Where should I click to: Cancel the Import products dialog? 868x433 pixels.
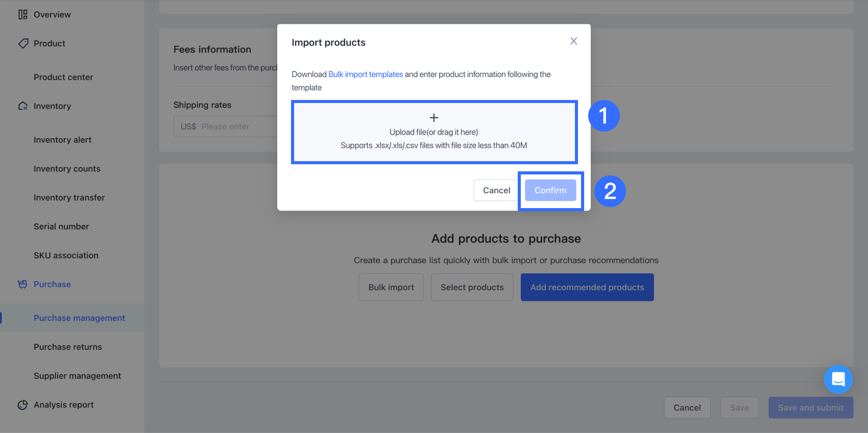tap(496, 190)
